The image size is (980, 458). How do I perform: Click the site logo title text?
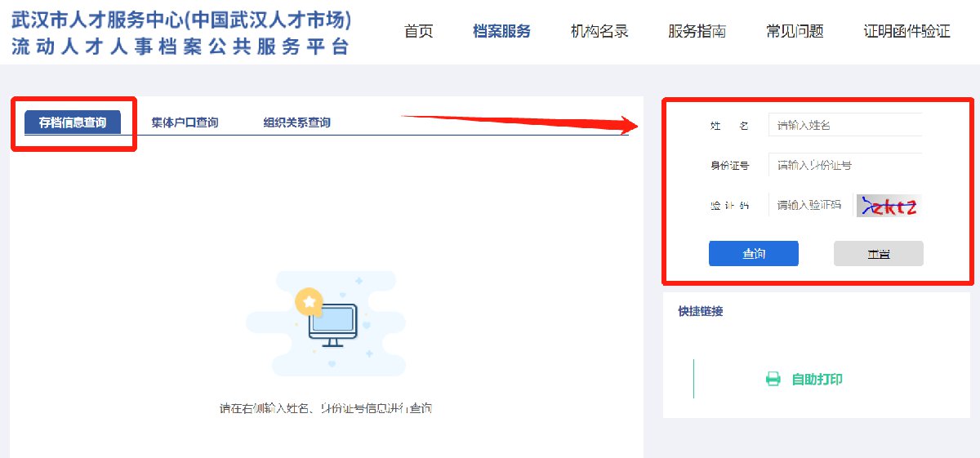(x=181, y=33)
